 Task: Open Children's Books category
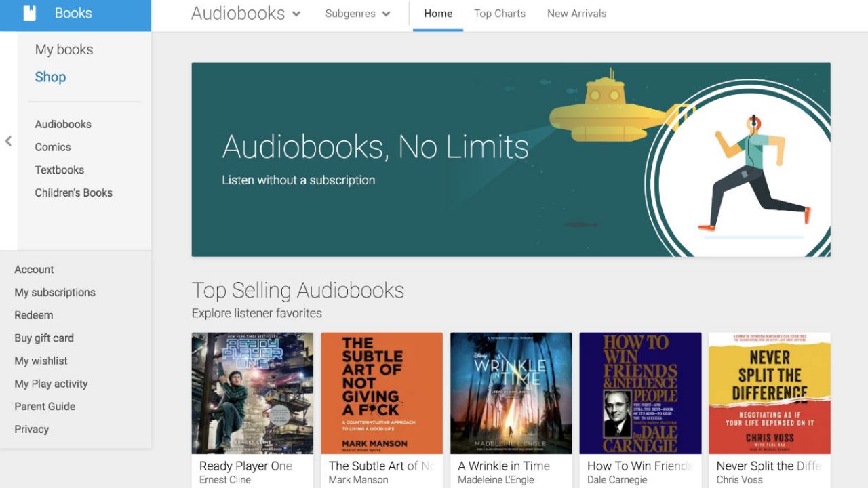click(73, 193)
